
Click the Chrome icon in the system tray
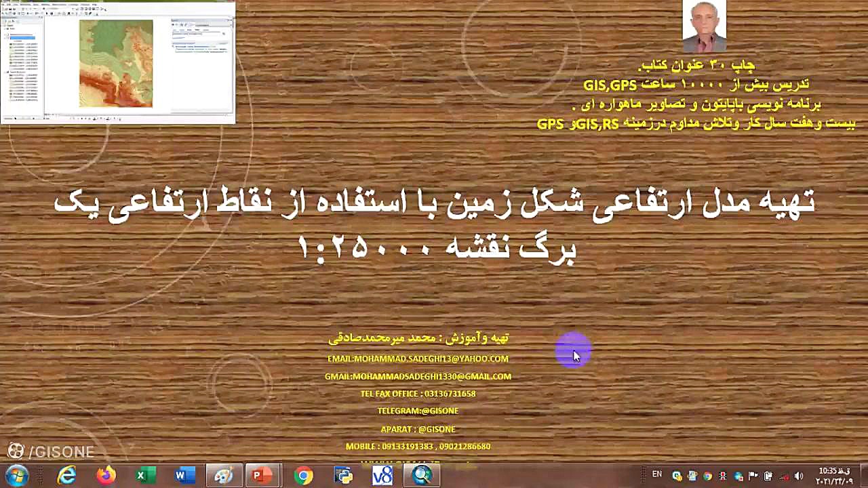click(x=707, y=476)
